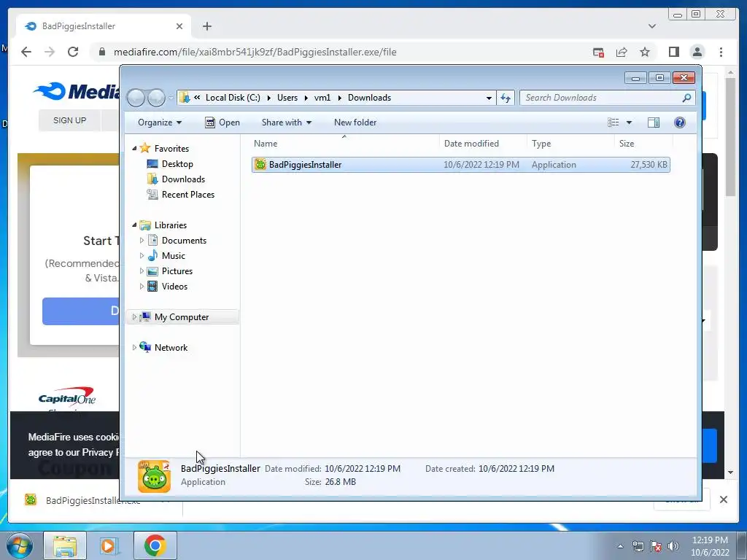Image resolution: width=747 pixels, height=560 pixels.
Task: Open the Organize dropdown menu
Action: pyautogui.click(x=160, y=122)
